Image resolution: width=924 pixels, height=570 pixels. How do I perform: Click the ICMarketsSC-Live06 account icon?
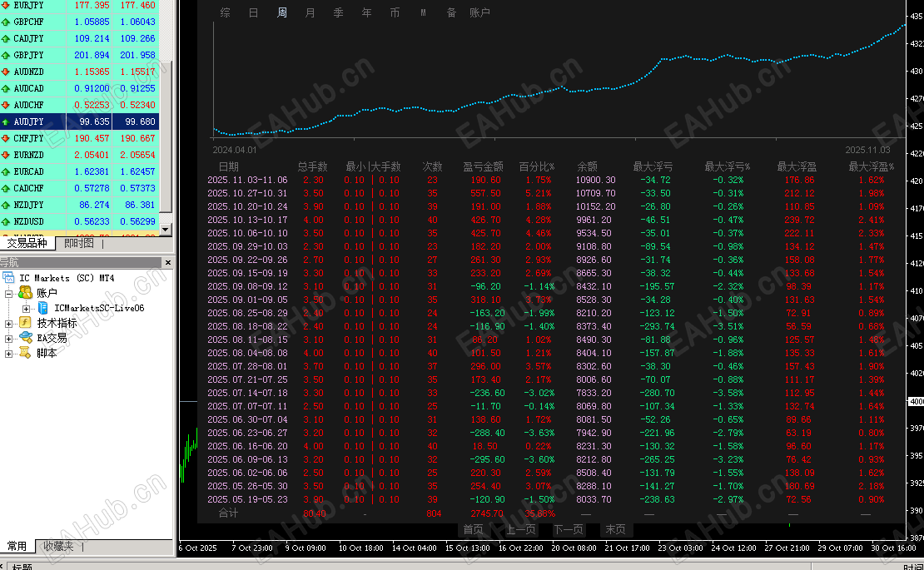point(43,307)
